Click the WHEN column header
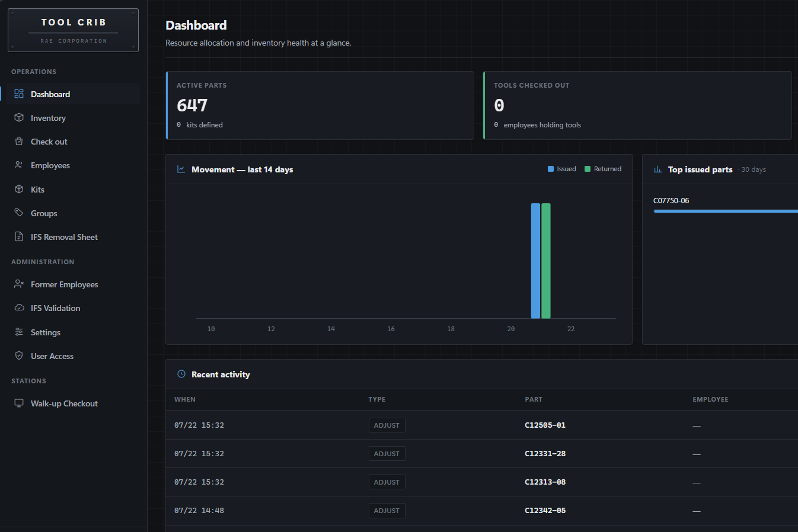Screen dimensions: 798x532 (185, 399)
